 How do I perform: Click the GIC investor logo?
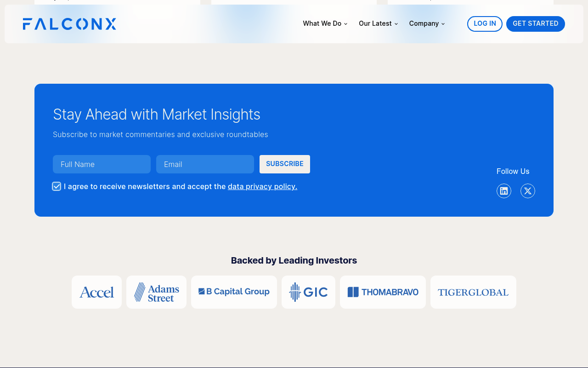tap(308, 292)
